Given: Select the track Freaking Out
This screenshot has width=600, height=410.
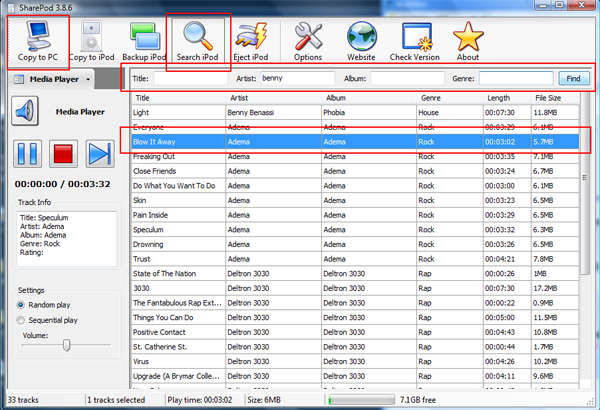Looking at the screenshot, I should tap(355, 157).
